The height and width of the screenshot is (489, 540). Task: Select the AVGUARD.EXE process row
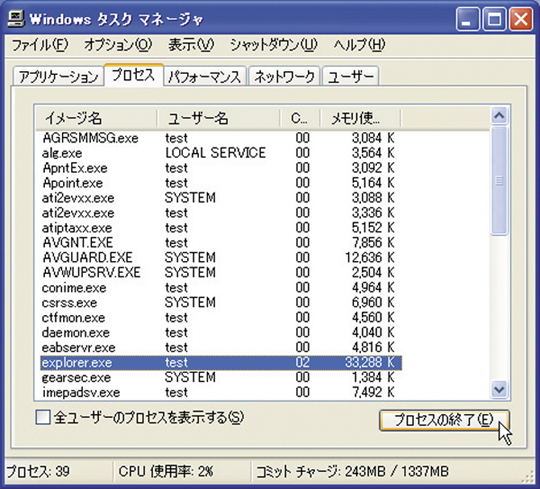click(220, 258)
